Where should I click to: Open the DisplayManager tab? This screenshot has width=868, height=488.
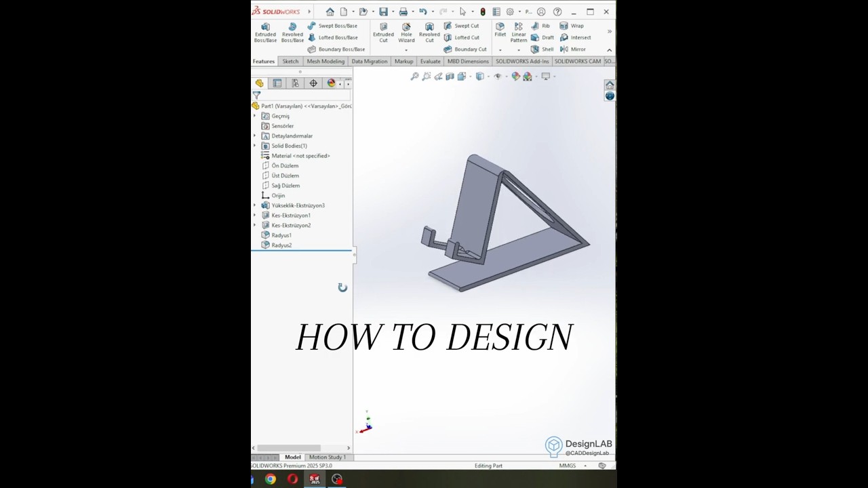tap(331, 83)
